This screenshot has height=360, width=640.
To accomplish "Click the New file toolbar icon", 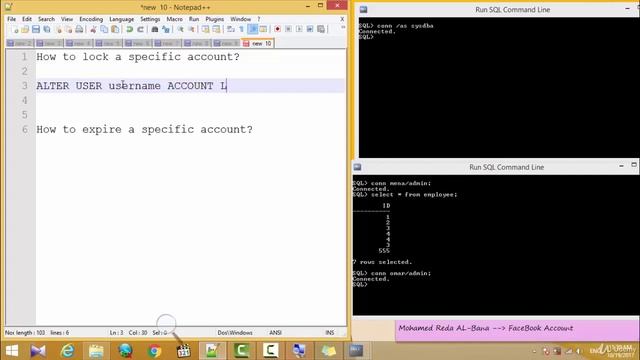I will coord(16,29).
